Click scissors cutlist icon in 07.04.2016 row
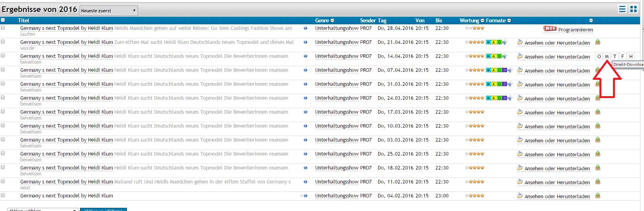This screenshot has height=211, width=644. pos(510,70)
